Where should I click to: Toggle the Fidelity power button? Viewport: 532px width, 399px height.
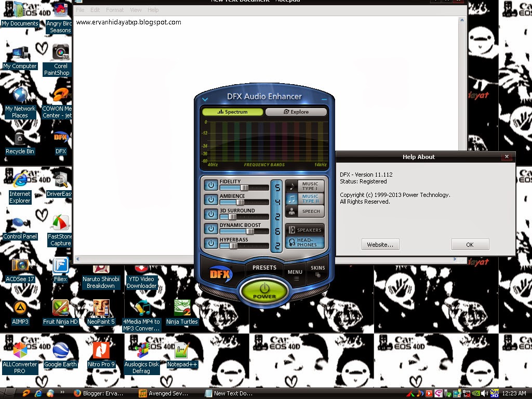(211, 185)
